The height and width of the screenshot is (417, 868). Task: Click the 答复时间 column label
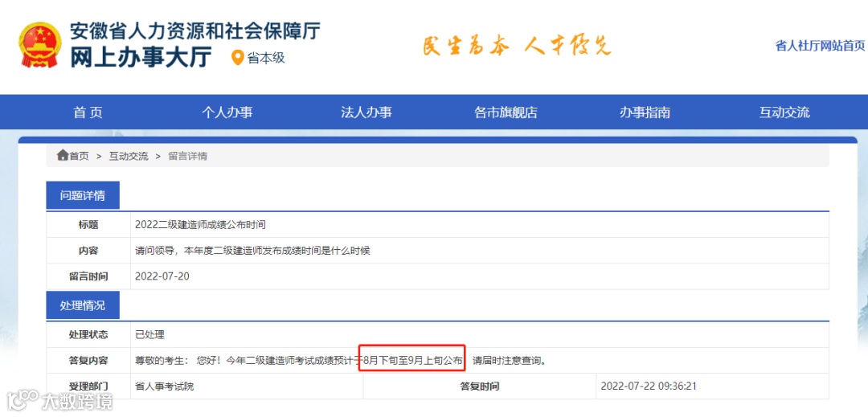(x=479, y=386)
